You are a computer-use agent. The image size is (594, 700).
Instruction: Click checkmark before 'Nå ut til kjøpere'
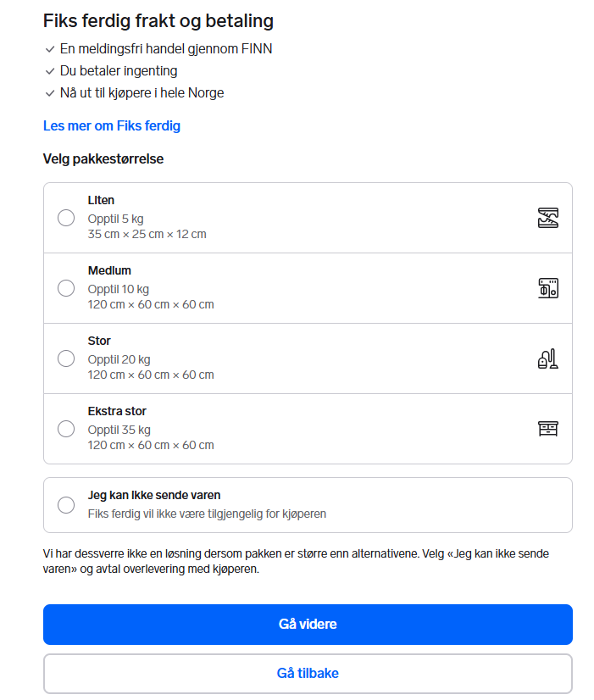(49, 93)
